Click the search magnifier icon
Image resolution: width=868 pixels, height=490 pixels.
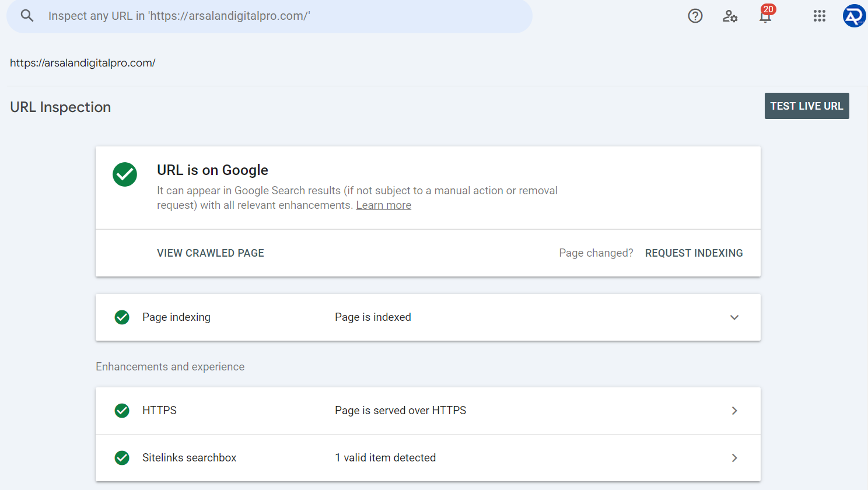pos(27,16)
